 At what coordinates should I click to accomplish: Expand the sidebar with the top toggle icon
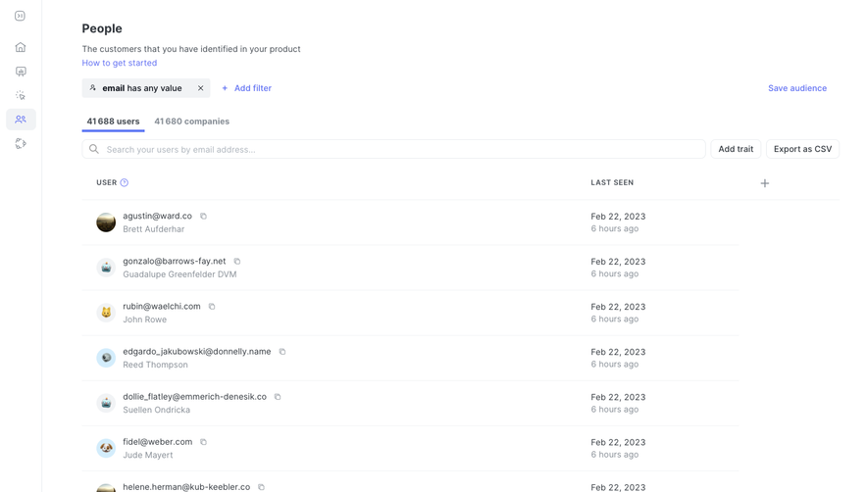pyautogui.click(x=20, y=16)
